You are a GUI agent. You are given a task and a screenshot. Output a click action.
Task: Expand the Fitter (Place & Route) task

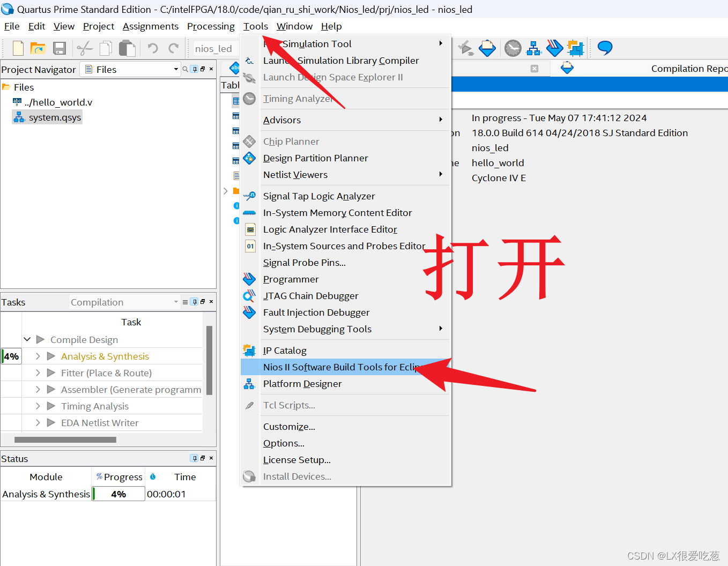click(38, 373)
